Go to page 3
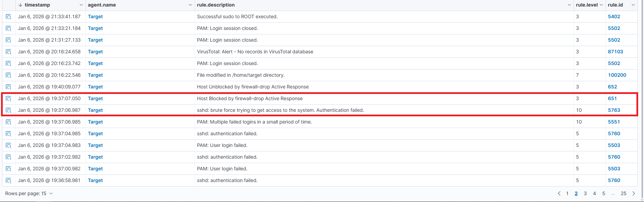 tap(585, 193)
